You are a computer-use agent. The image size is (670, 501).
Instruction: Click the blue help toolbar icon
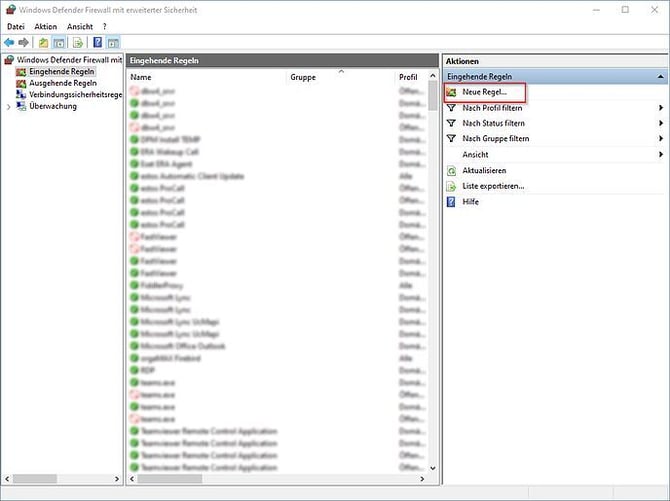[x=97, y=43]
